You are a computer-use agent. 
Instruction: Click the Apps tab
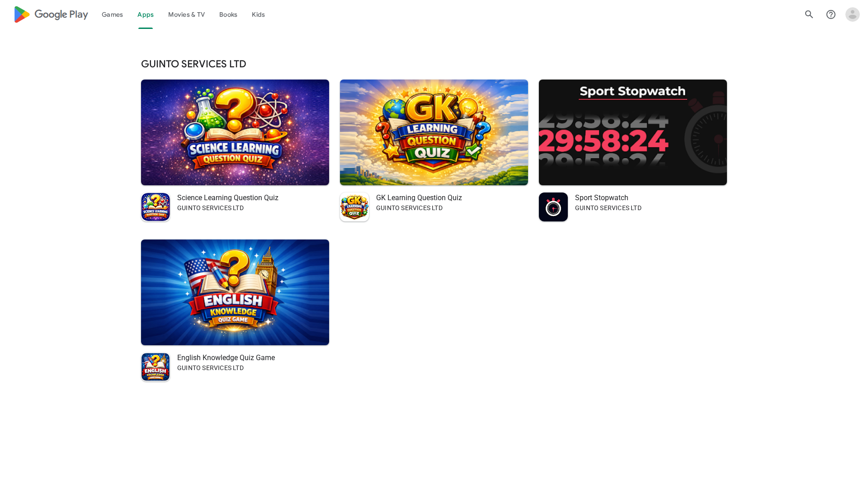(145, 14)
